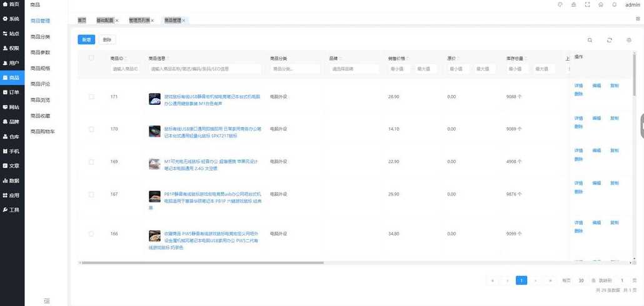This screenshot has height=306, width=644.
Task: Open the 文章 sidebar item
Action: click(11, 166)
